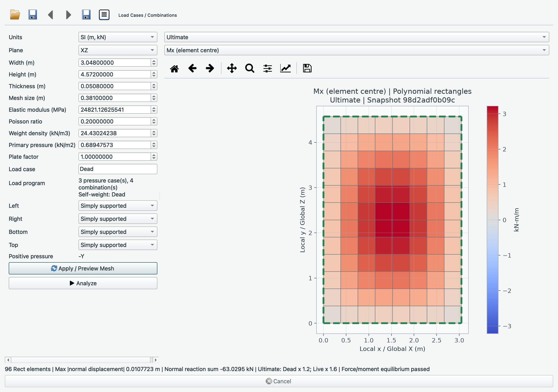The image size is (558, 392).
Task: Click Apply / Preview Mesh button
Action: (x=83, y=268)
